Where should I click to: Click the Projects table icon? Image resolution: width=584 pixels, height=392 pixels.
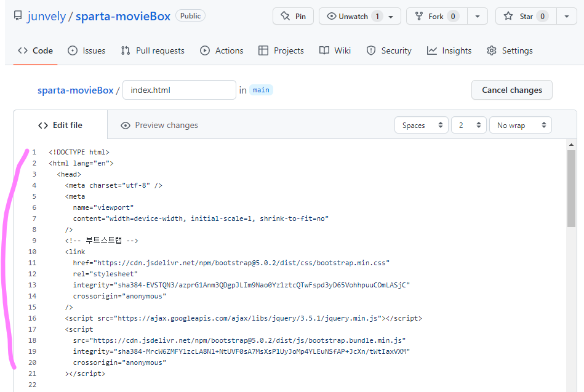(x=263, y=50)
